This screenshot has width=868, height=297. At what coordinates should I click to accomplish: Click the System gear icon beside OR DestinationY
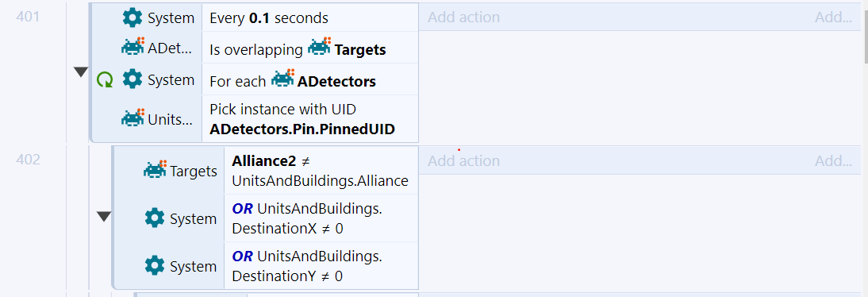(155, 267)
